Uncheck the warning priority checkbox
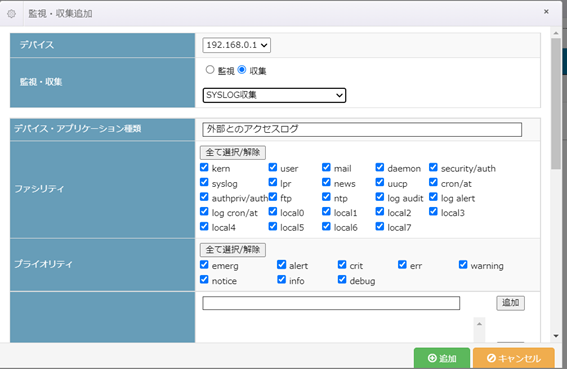The image size is (567, 369). (463, 264)
